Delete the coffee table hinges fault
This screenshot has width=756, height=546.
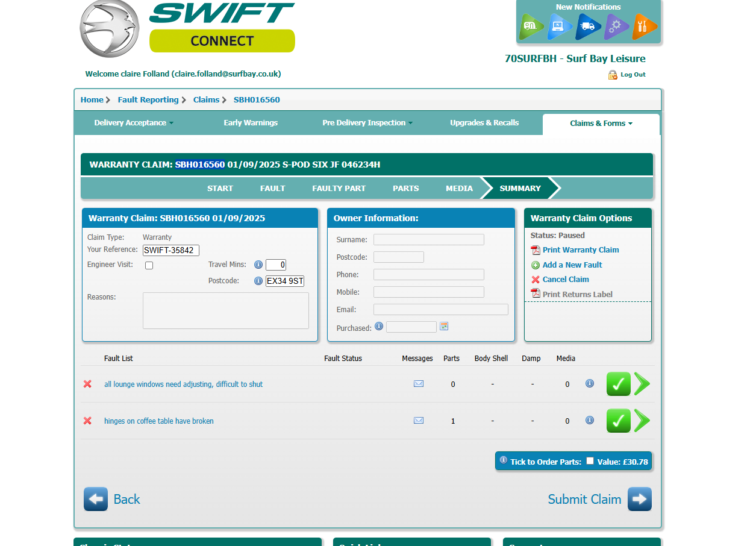pyautogui.click(x=87, y=421)
